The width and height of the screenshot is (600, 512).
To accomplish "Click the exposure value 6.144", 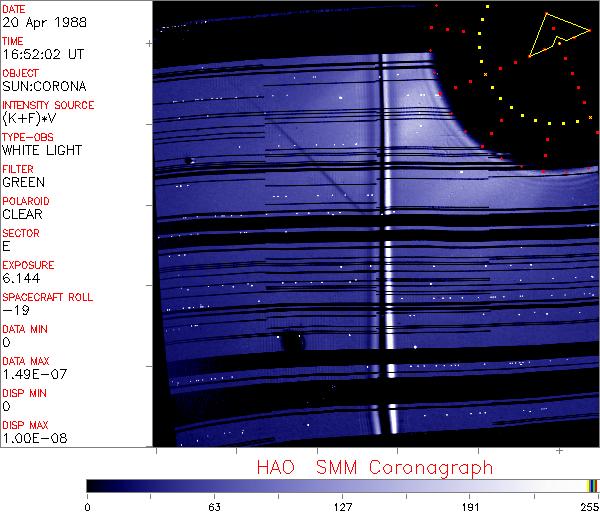I will tap(21, 278).
